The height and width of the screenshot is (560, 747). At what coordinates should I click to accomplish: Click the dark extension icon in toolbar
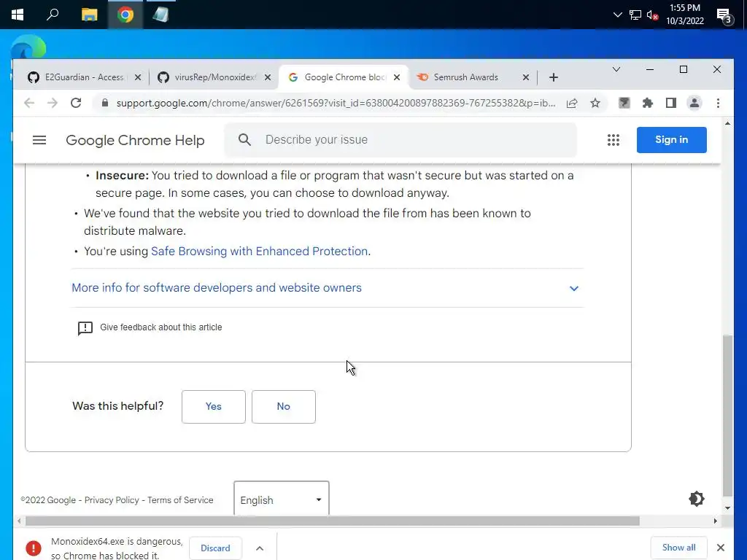[624, 103]
